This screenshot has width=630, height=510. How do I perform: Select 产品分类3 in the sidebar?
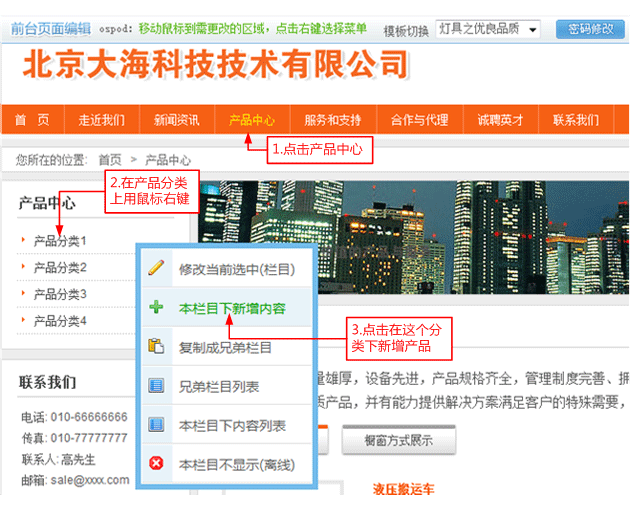tap(60, 294)
